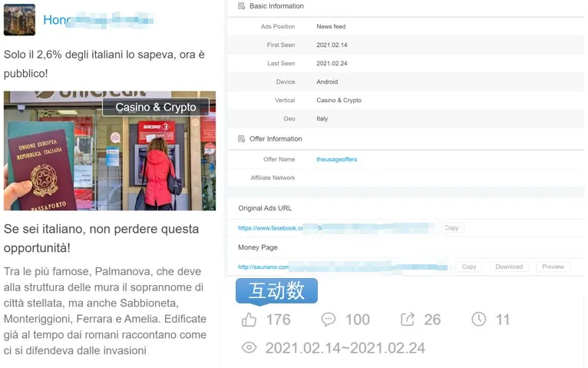This screenshot has height=368, width=588.
Task: Click the 100 comments count
Action: (358, 320)
